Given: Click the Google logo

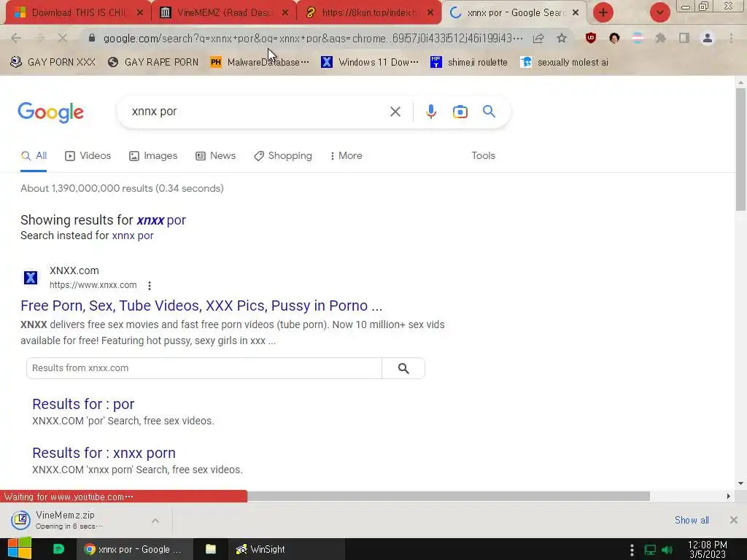Looking at the screenshot, I should pyautogui.click(x=50, y=113).
